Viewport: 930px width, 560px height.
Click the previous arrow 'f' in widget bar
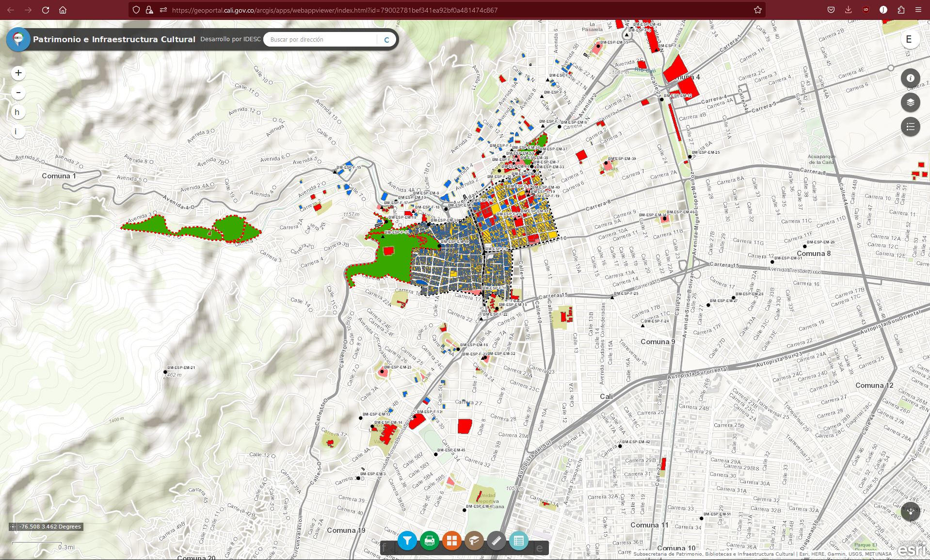[385, 548]
